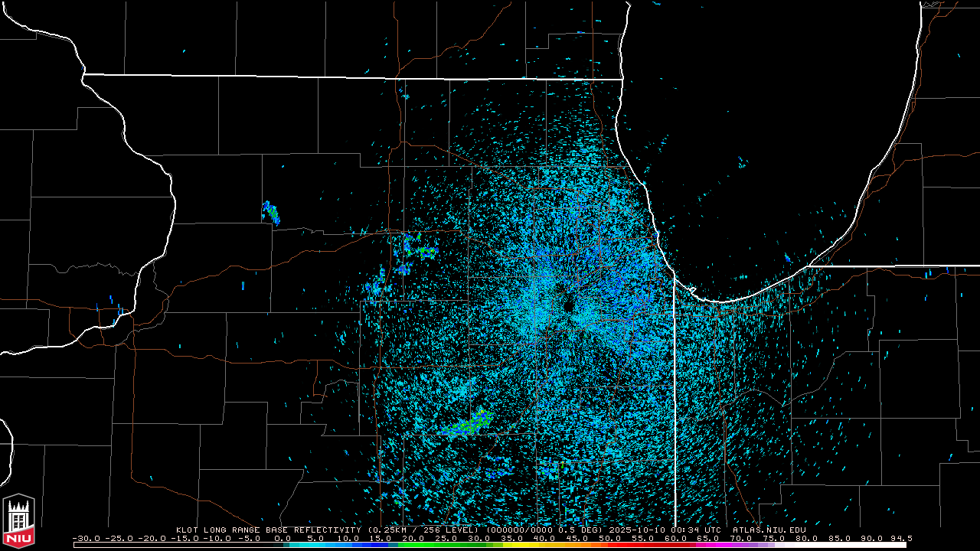Viewport: 980px width, 551px height.
Task: Open the ATLAS.NIU.EDU link text
Action: pos(769,530)
